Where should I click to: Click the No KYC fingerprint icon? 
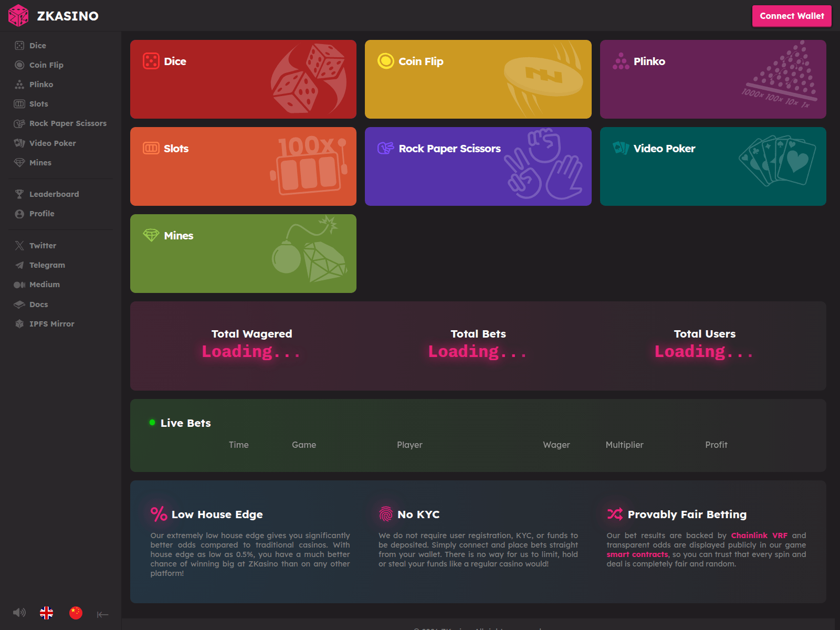pyautogui.click(x=386, y=514)
